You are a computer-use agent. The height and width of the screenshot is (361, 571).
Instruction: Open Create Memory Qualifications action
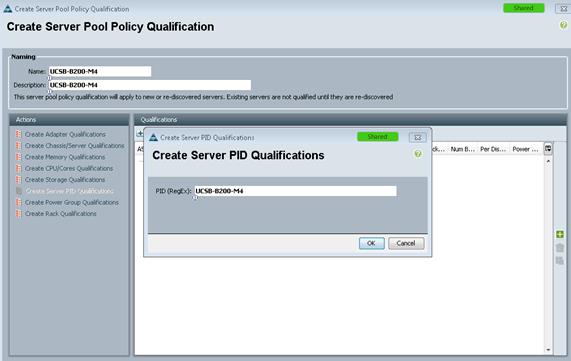point(65,157)
